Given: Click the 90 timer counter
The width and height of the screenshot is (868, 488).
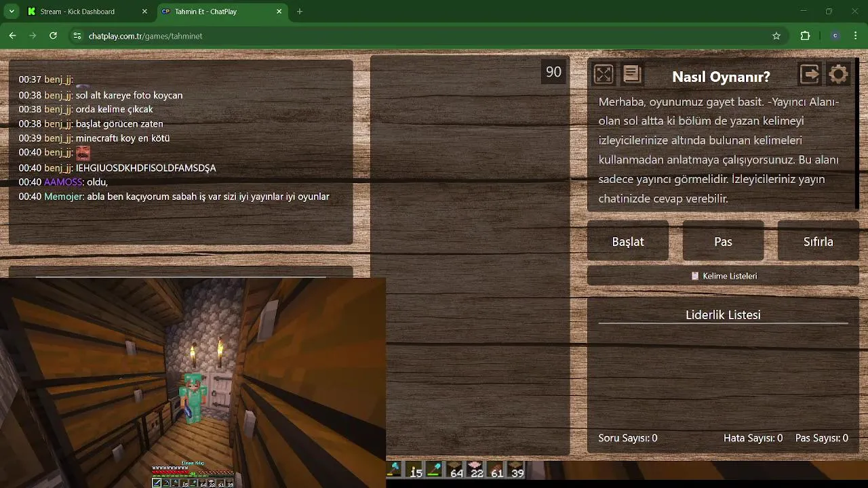Looking at the screenshot, I should [553, 72].
